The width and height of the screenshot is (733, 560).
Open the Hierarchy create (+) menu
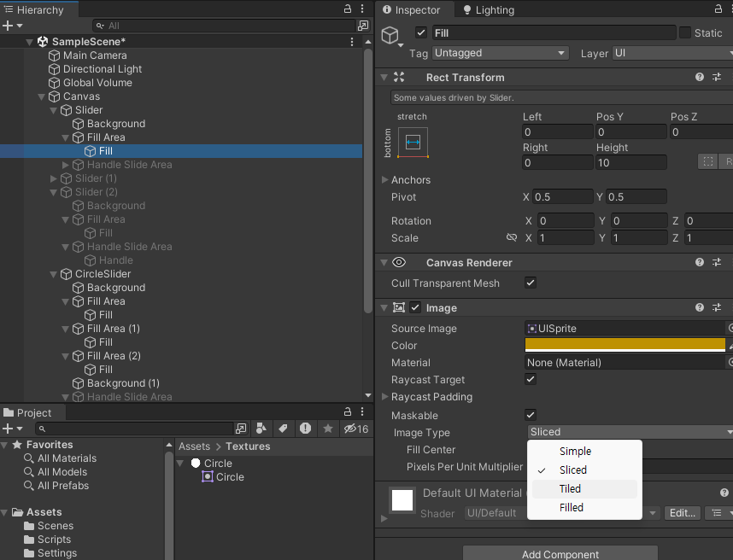coord(12,26)
